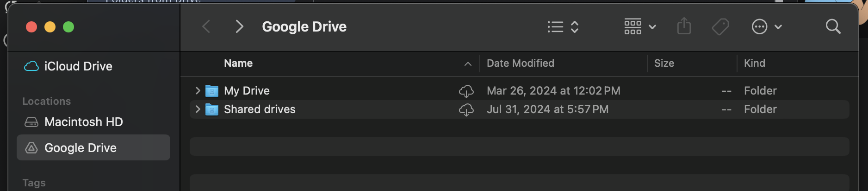
Task: Open the ellipsis action menu
Action: point(767,27)
